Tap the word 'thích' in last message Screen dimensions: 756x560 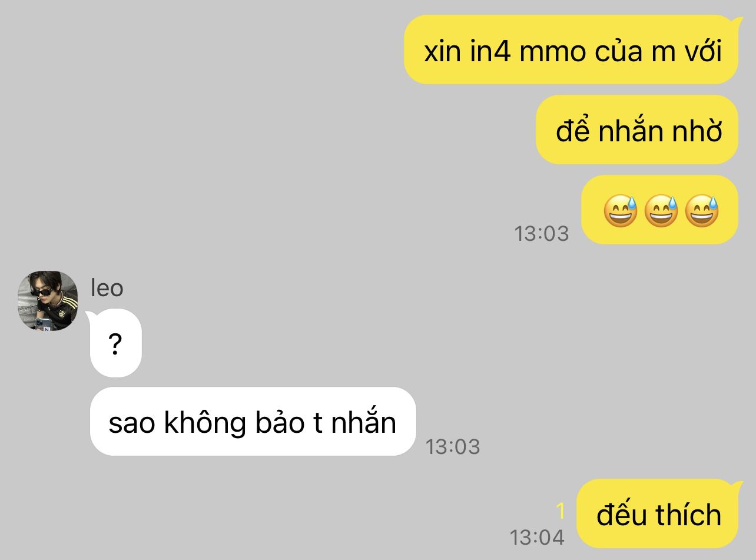tap(688, 515)
